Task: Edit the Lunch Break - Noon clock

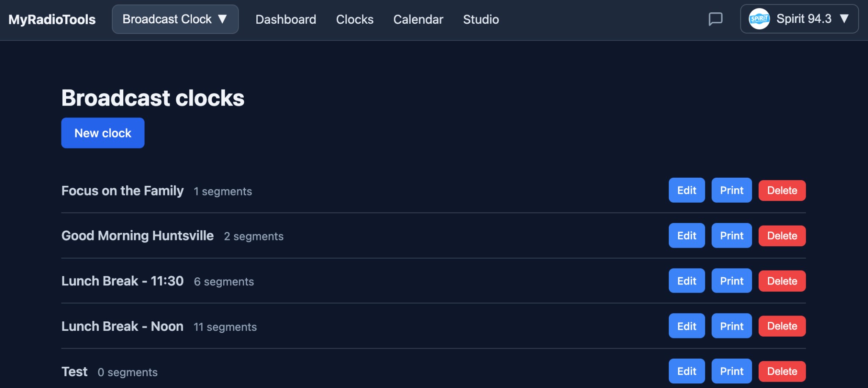Action: (x=686, y=326)
